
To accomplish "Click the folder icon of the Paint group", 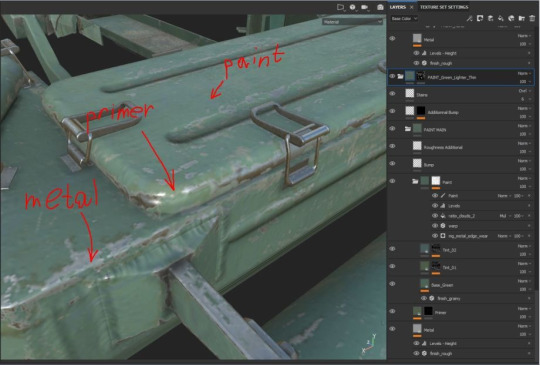I will 415,181.
